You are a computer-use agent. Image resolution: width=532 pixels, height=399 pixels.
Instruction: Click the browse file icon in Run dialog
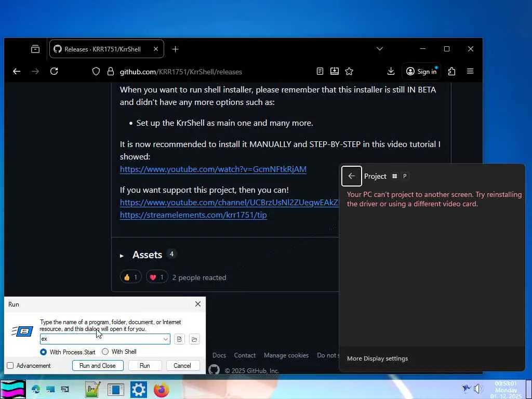point(179,339)
